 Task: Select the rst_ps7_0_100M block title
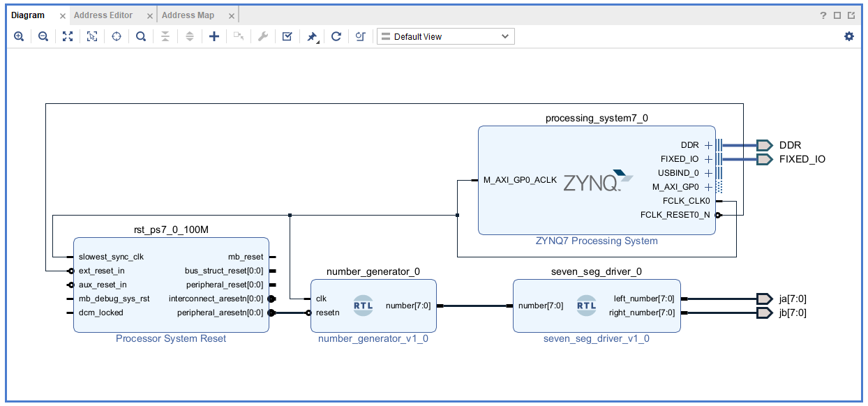click(171, 230)
